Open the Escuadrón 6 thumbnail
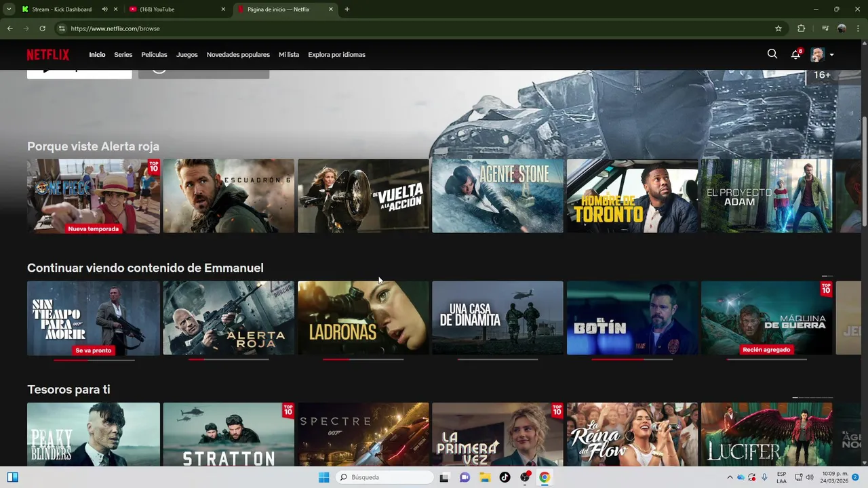The height and width of the screenshot is (488, 868). [x=229, y=196]
